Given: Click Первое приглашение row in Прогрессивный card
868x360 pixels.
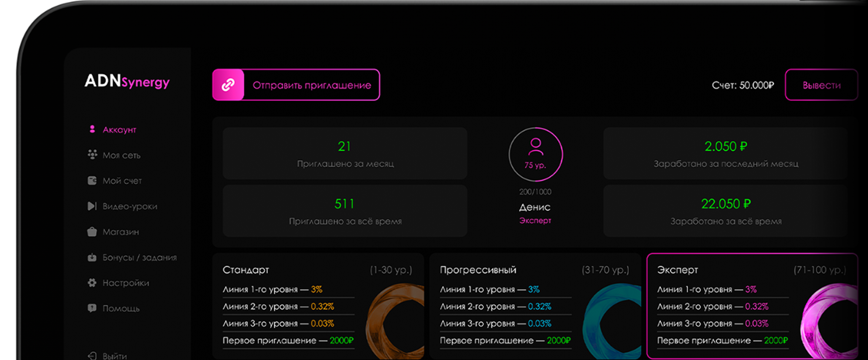Looking at the screenshot, I should point(505,341).
